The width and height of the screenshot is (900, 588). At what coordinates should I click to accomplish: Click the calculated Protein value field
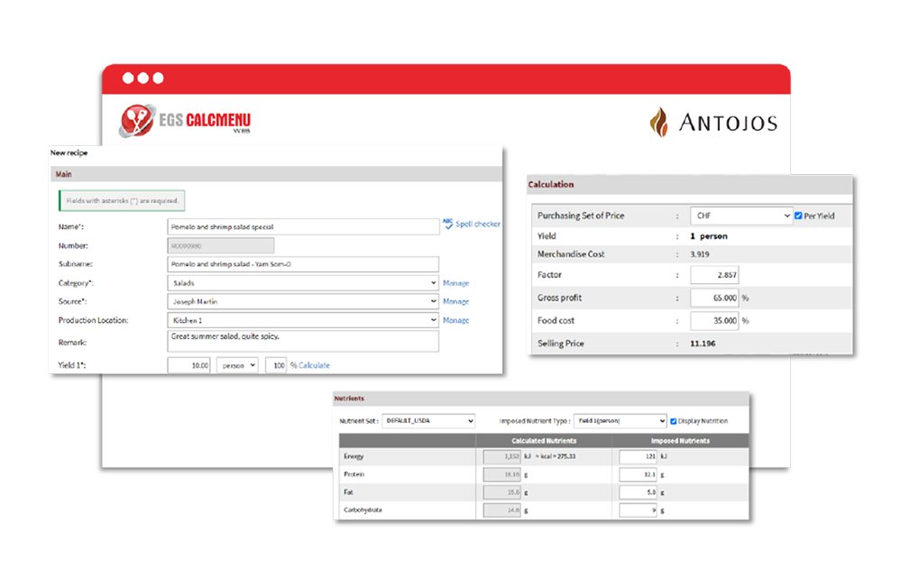[501, 475]
